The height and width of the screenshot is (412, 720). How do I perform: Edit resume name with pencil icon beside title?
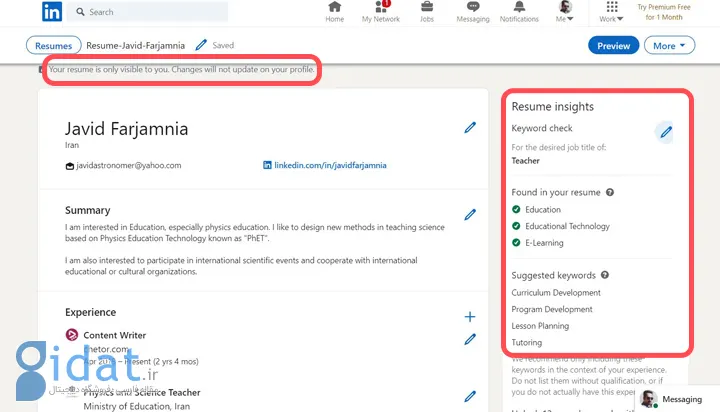tap(201, 45)
